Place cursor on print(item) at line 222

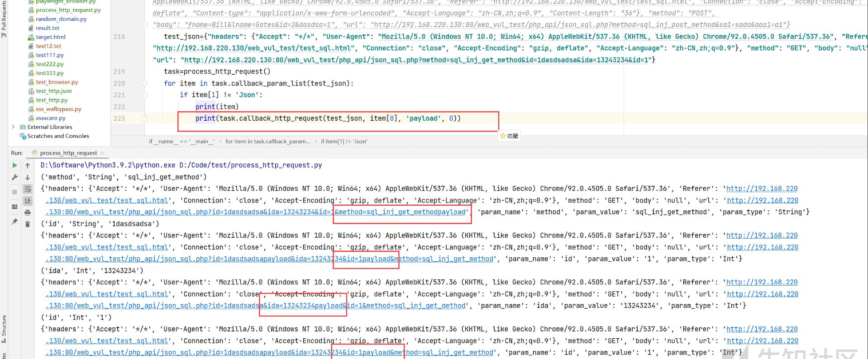pyautogui.click(x=217, y=107)
